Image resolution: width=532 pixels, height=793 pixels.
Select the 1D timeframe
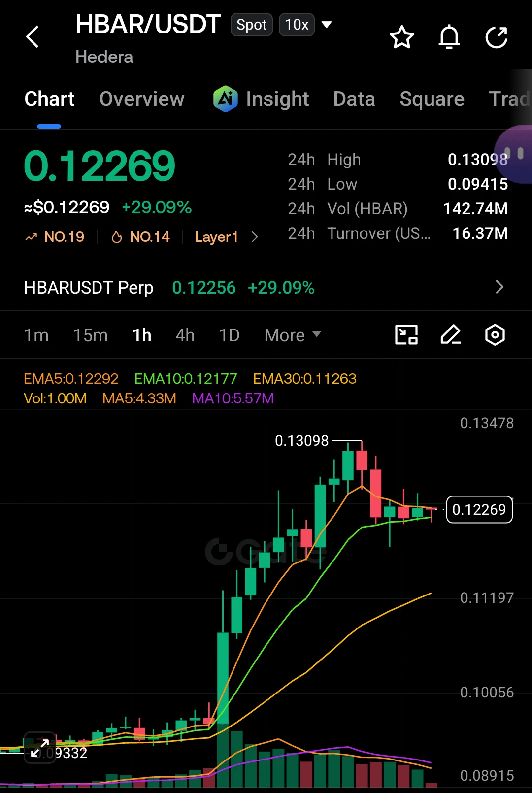point(229,335)
